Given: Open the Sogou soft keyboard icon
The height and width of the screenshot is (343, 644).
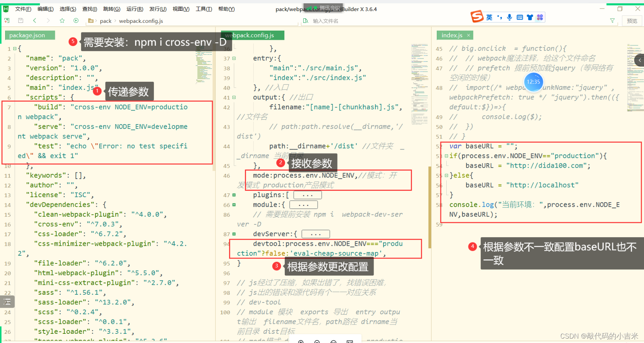Looking at the screenshot, I should [520, 17].
